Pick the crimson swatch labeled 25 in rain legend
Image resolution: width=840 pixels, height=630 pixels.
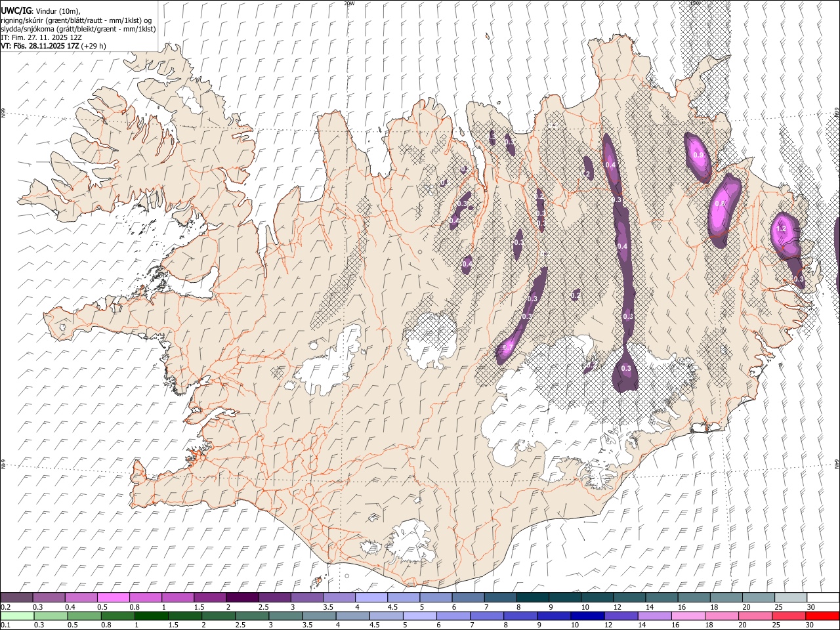pyautogui.click(x=788, y=616)
